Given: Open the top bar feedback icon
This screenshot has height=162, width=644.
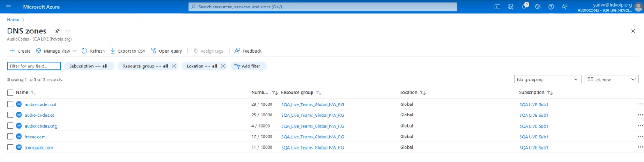Looking at the screenshot, I should pyautogui.click(x=565, y=7).
